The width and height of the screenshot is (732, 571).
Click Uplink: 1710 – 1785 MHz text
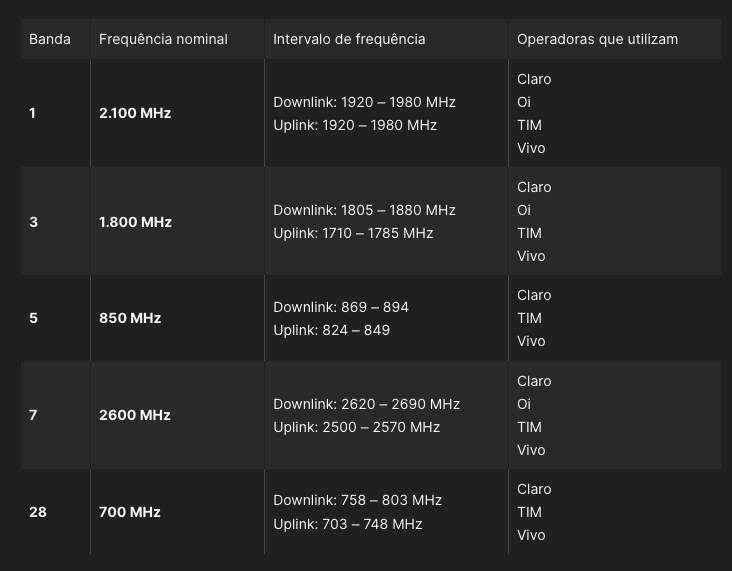[353, 233]
